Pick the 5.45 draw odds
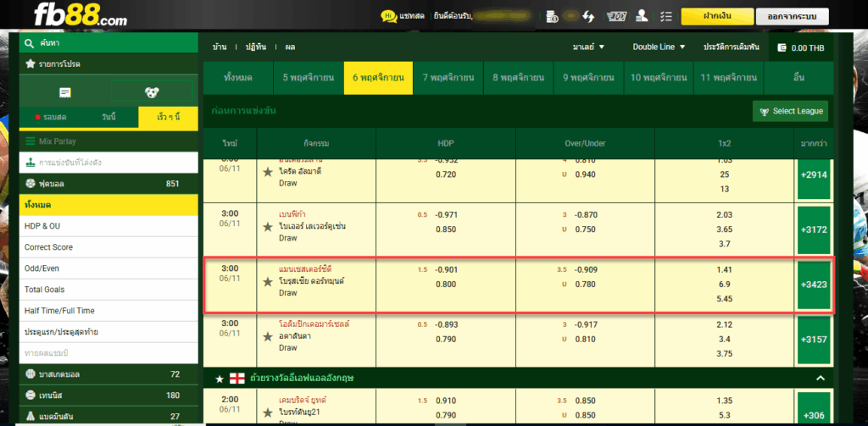The height and width of the screenshot is (426, 868). (x=724, y=298)
